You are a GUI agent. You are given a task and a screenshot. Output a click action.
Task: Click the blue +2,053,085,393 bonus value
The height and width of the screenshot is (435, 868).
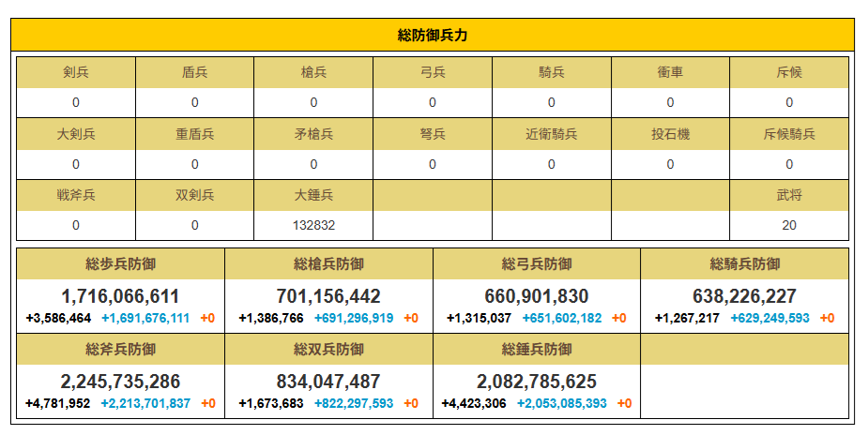(x=562, y=403)
